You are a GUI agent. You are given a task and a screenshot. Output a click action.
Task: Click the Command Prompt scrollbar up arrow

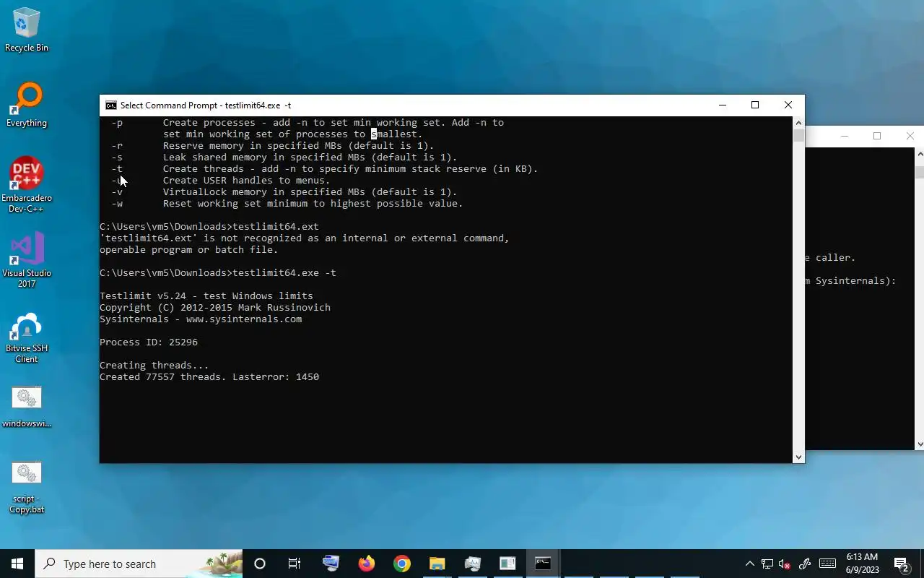pyautogui.click(x=798, y=123)
